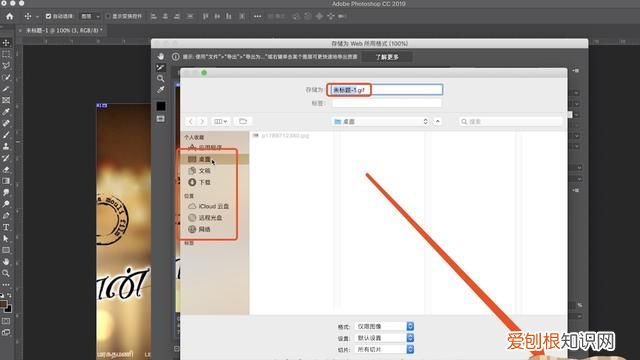Viewport: 640px width, 360px height.
Task: Select the Rectangle shape tool
Action: 6,250
